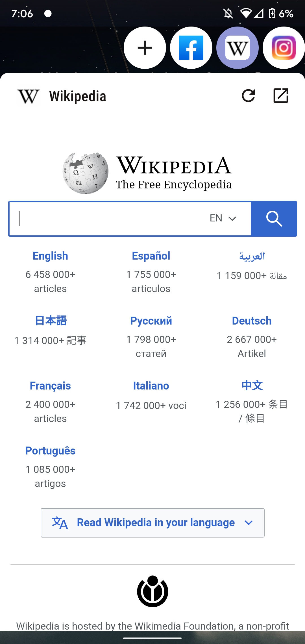The height and width of the screenshot is (644, 305).
Task: Reload the Wikipedia page
Action: coord(249,96)
